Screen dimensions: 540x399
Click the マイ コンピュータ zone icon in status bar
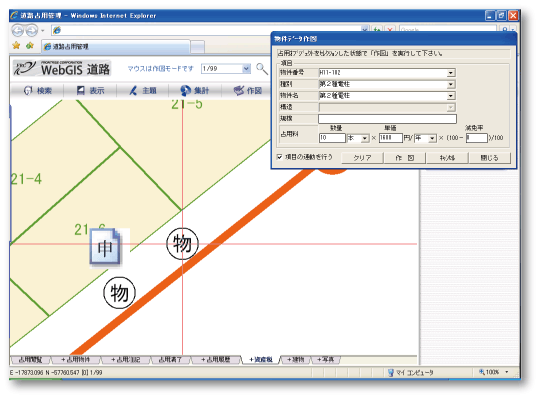[x=391, y=372]
